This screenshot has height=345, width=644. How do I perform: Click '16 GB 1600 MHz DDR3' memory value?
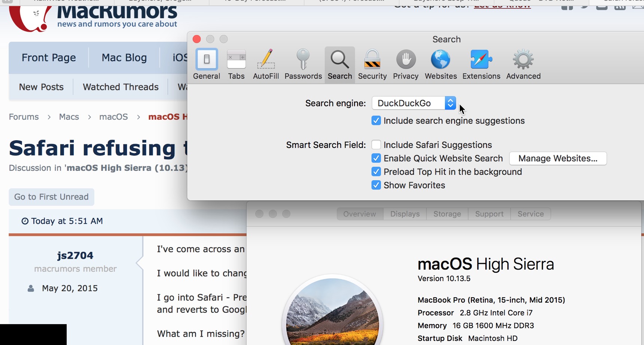(x=493, y=326)
